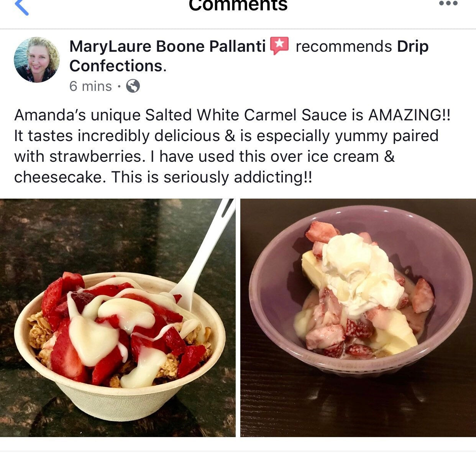View MaryLaure Boone Pallanti's profile name link
476x462 pixels.
(x=167, y=46)
